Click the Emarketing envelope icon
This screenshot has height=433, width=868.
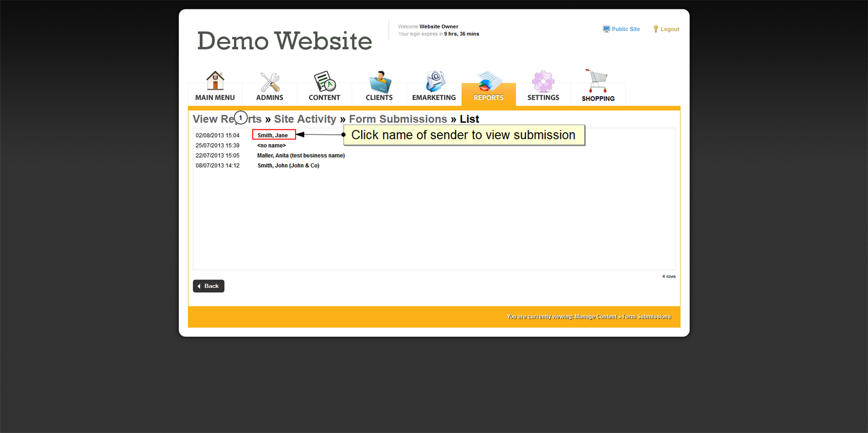pos(434,82)
